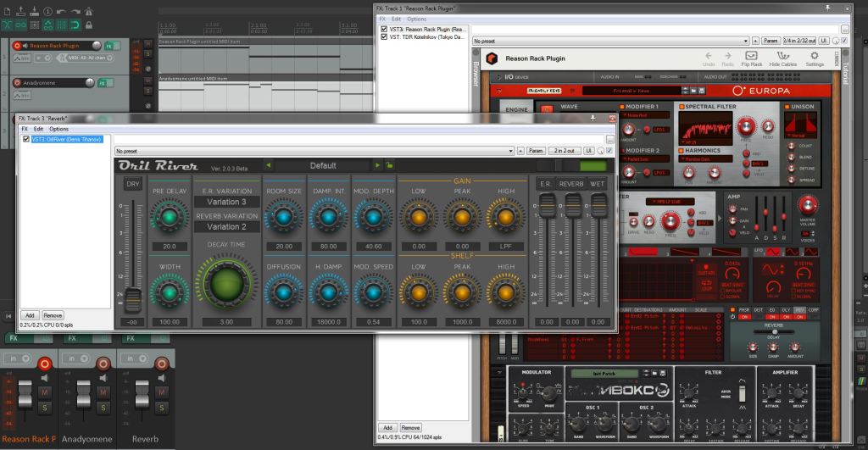Open the No preset dropdown in the Reverb FX window
This screenshot has height=450, width=868.
(x=314, y=150)
